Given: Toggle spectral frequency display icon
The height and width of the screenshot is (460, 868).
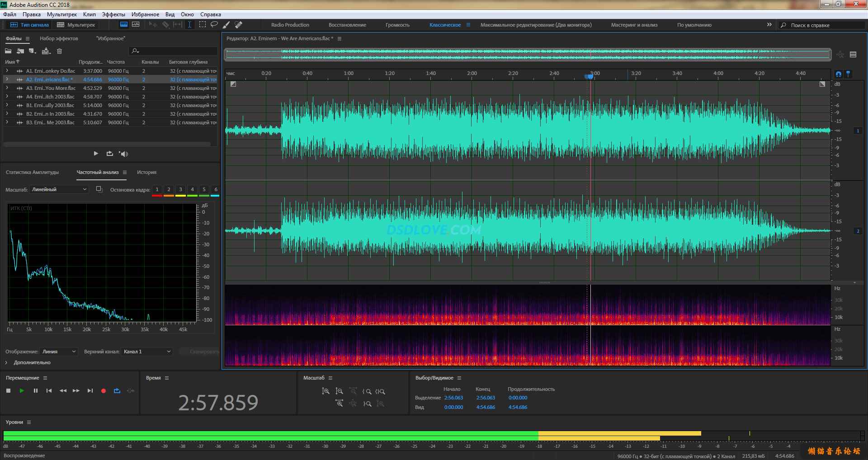Looking at the screenshot, I should pyautogui.click(x=123, y=24).
